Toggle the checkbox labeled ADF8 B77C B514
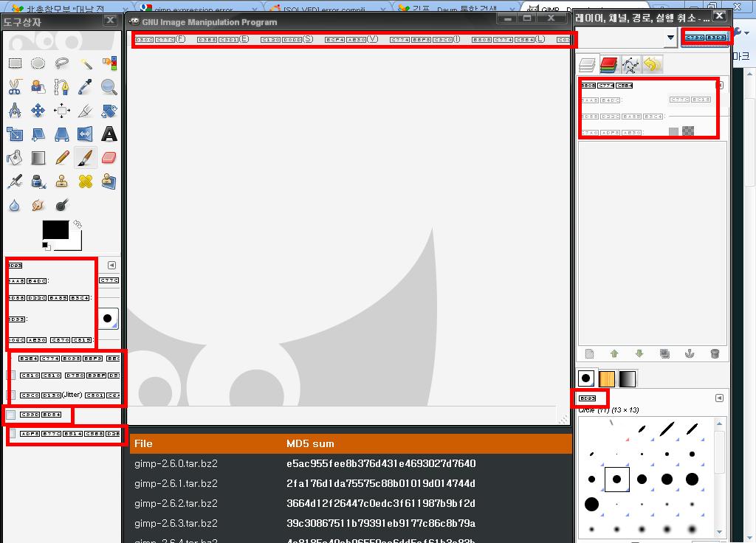Screen dimensions: 756x543 tap(12, 434)
